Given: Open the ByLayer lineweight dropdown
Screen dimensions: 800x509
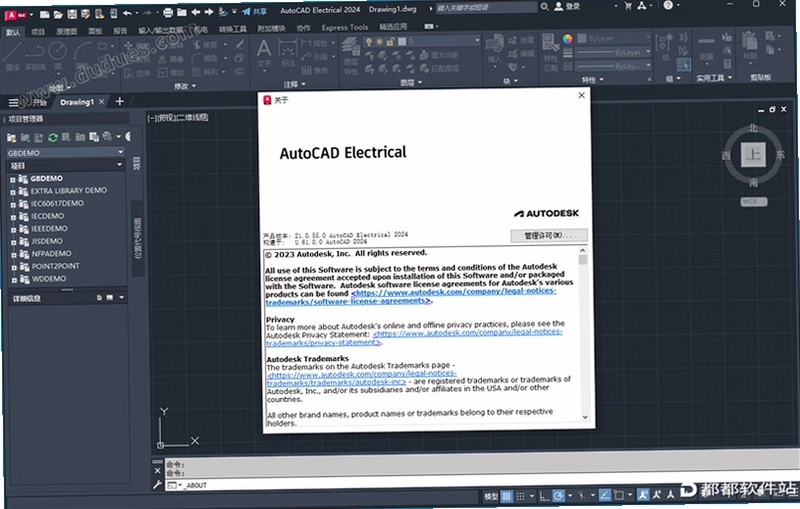Looking at the screenshot, I should pyautogui.click(x=614, y=52).
